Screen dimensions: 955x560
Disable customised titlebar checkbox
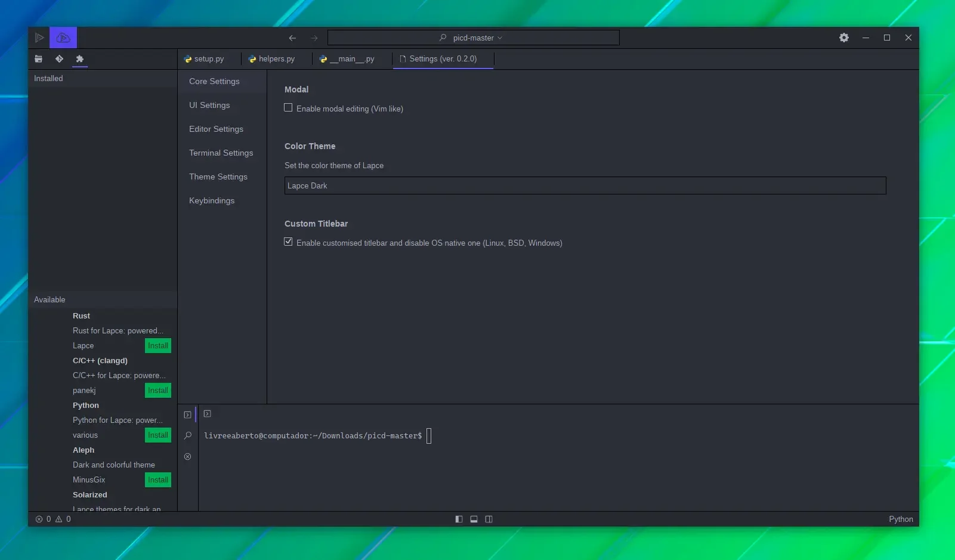(288, 242)
